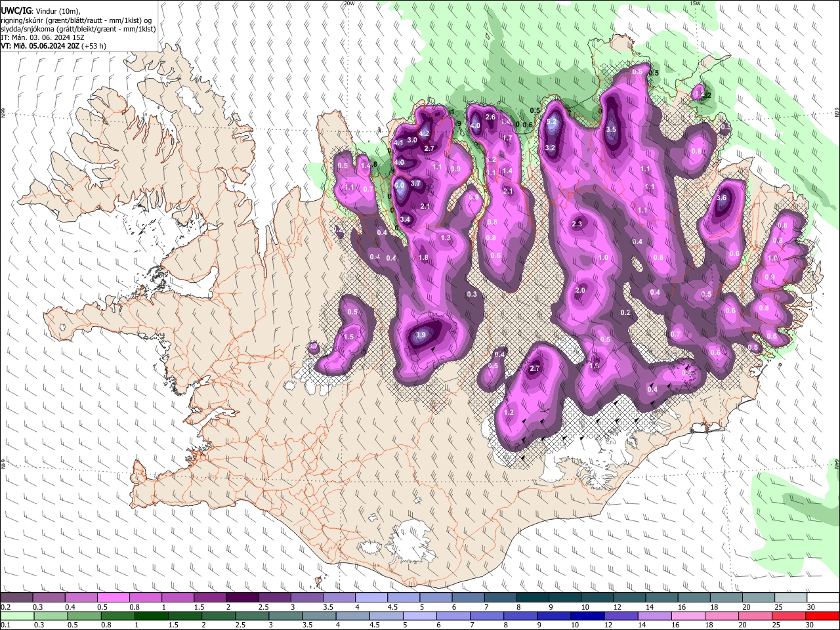Select the 3.4 precipitation value

405,220
